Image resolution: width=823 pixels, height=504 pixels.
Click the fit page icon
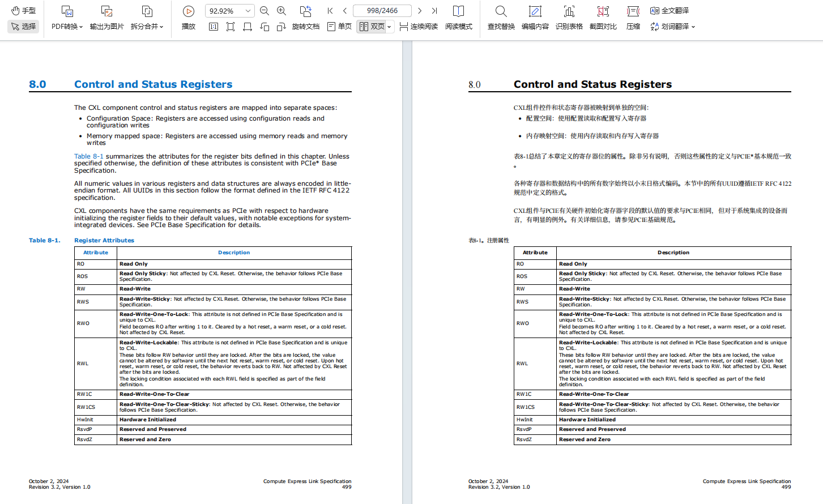point(231,27)
